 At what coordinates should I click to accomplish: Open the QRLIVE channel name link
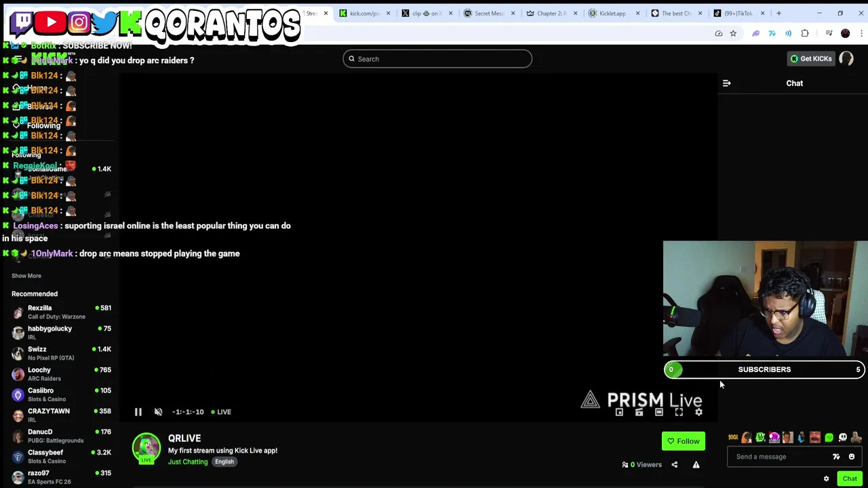184,439
